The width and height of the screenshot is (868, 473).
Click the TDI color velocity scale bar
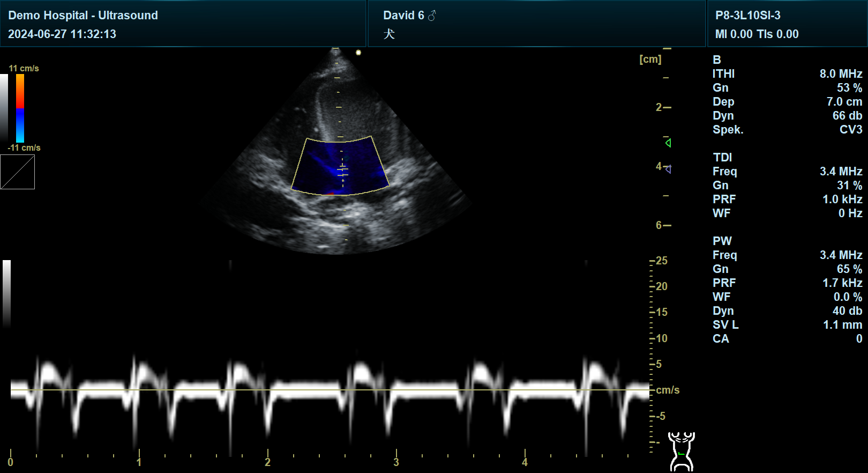[x=20, y=108]
